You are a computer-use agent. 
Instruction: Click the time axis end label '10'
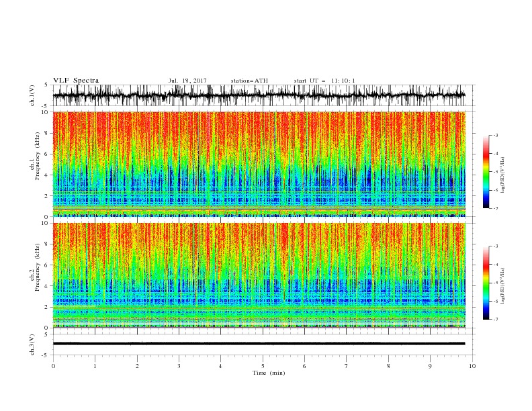point(472,366)
